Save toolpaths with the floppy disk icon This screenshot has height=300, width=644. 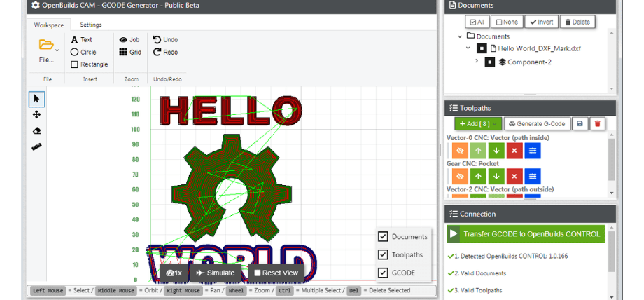coord(580,123)
